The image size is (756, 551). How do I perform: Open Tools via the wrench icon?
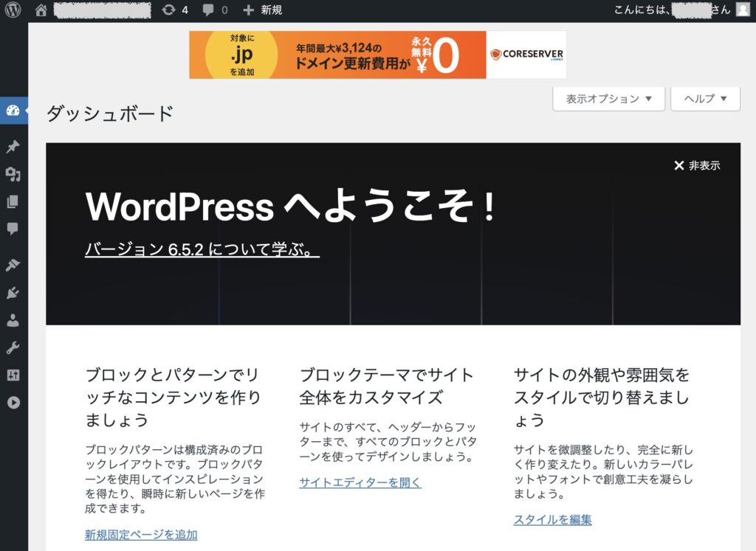pos(13,347)
